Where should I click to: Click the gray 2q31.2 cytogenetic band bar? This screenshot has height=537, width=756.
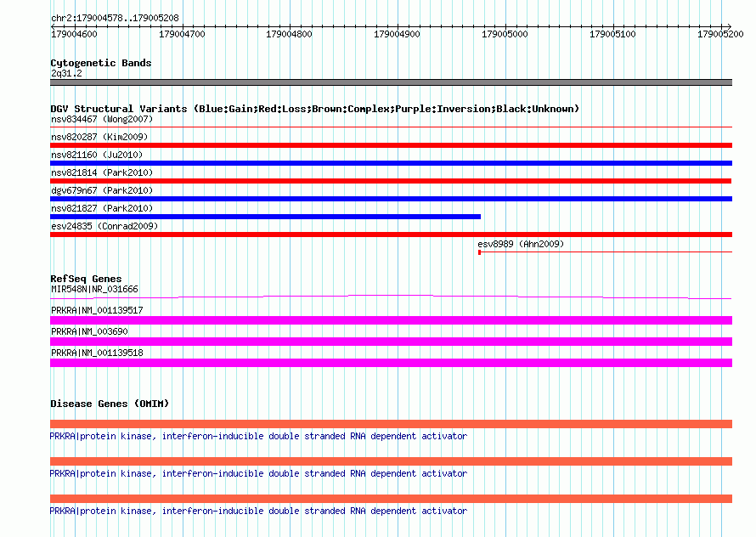[391, 82]
